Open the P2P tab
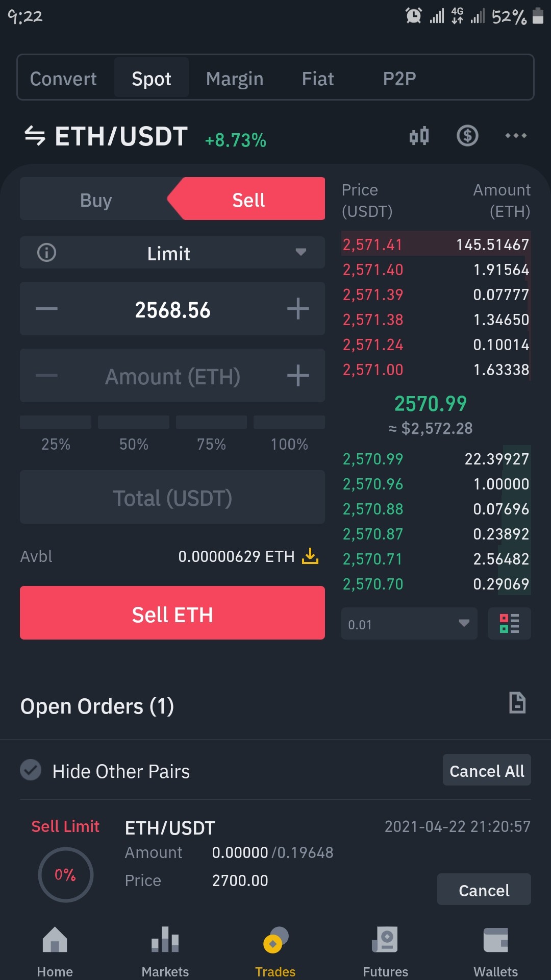The image size is (551, 980). [x=399, y=78]
